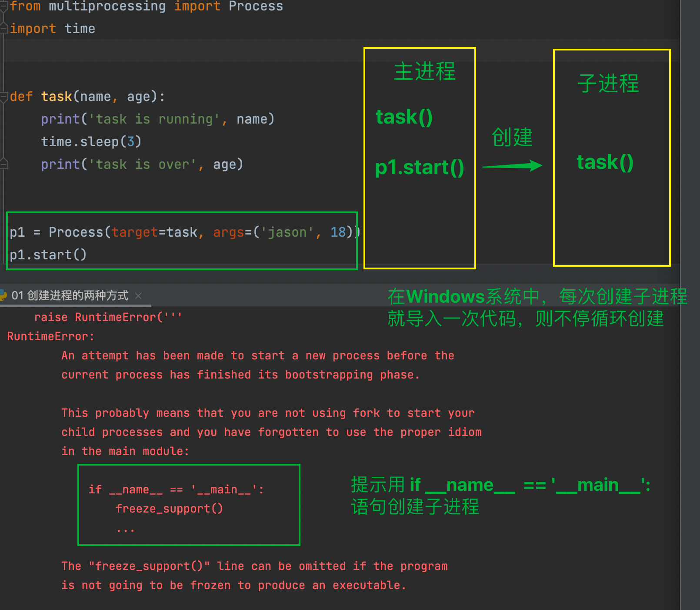
Task: Close the '01 创建进程的两种方式' run tab
Action: coord(138,296)
